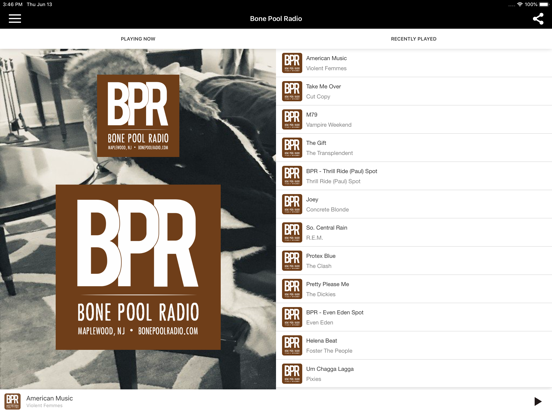
Task: Select 'Um Chagga Lagga' song title
Action: tap(330, 369)
